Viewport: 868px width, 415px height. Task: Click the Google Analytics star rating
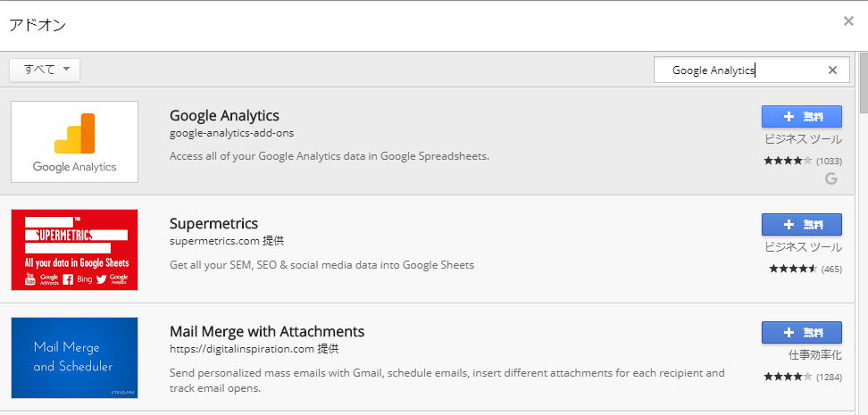click(x=788, y=161)
